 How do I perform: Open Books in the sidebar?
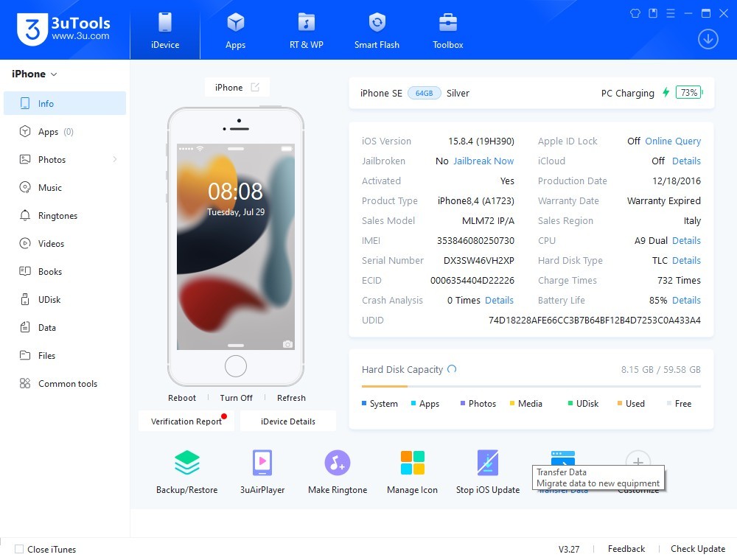pos(65,272)
